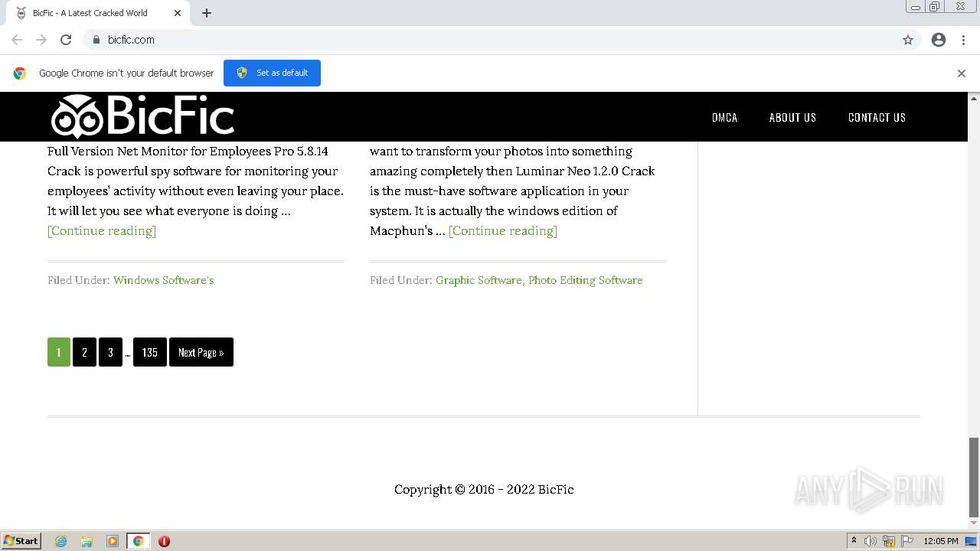Jump to pagination page 135
980x551 pixels.
(150, 352)
